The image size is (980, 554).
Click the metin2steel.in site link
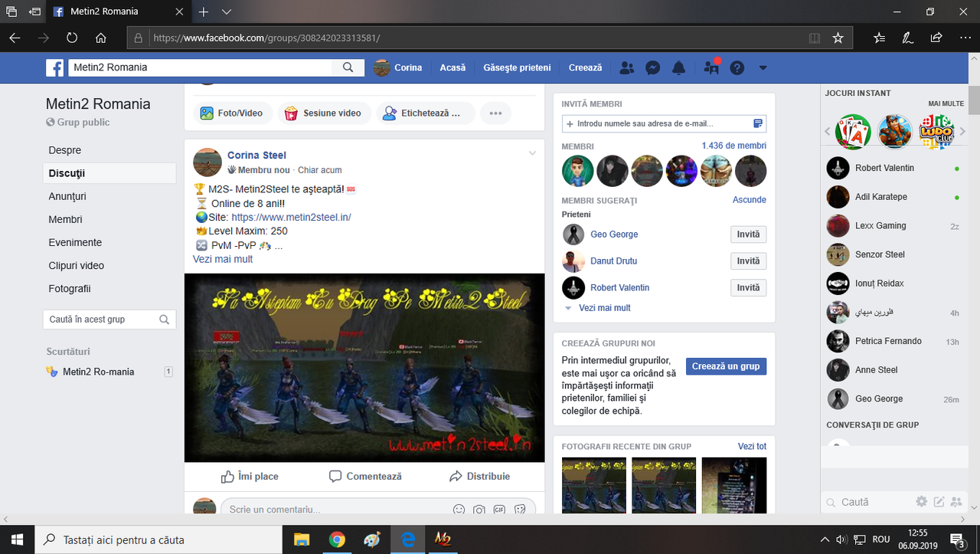pos(291,217)
